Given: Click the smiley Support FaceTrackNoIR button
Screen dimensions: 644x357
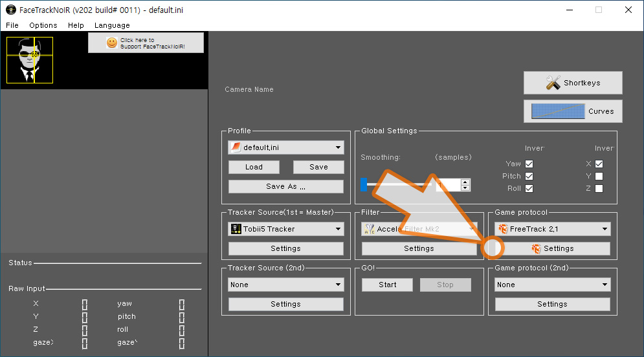Looking at the screenshot, I should (146, 43).
